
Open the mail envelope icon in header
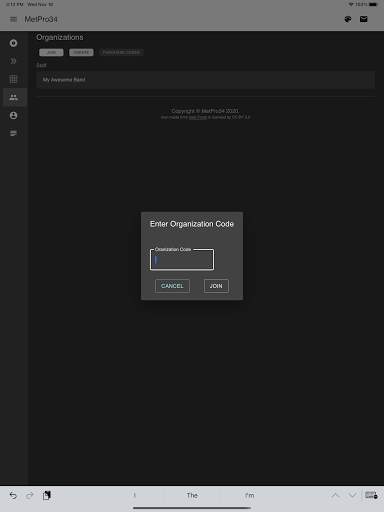coord(364,19)
